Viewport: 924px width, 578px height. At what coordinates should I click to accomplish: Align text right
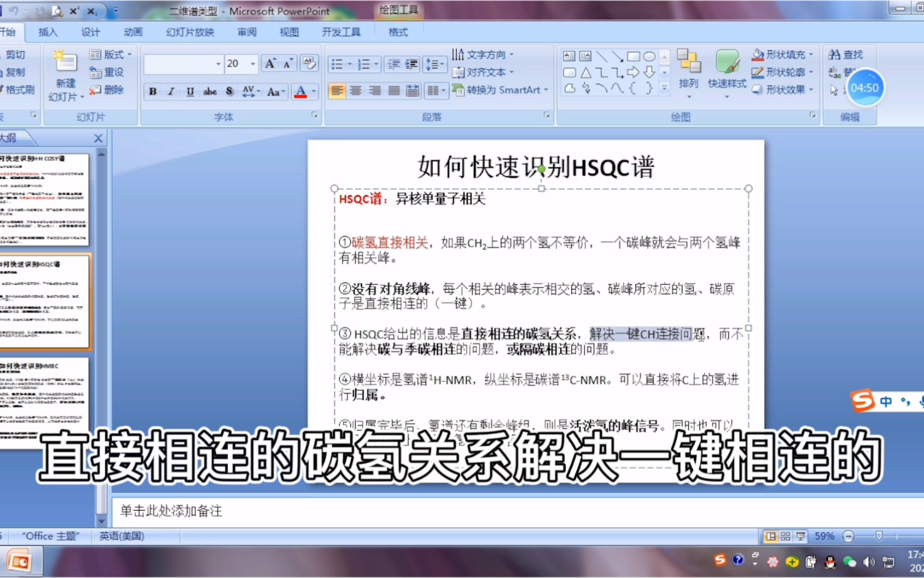click(x=375, y=91)
